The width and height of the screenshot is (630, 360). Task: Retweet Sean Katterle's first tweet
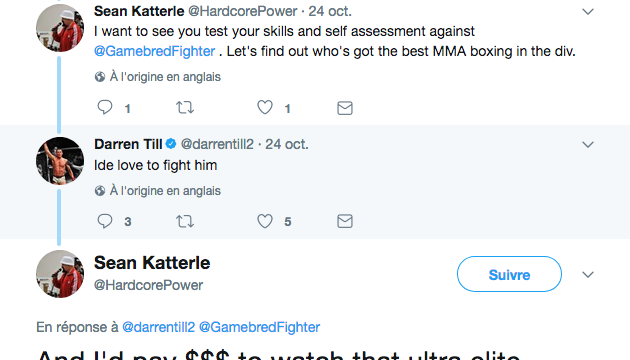coord(185,107)
